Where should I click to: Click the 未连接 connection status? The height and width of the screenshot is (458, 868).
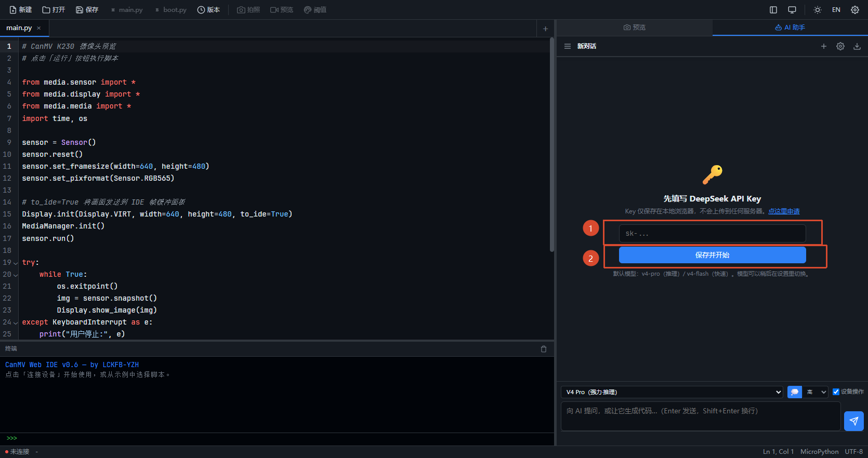[17, 452]
